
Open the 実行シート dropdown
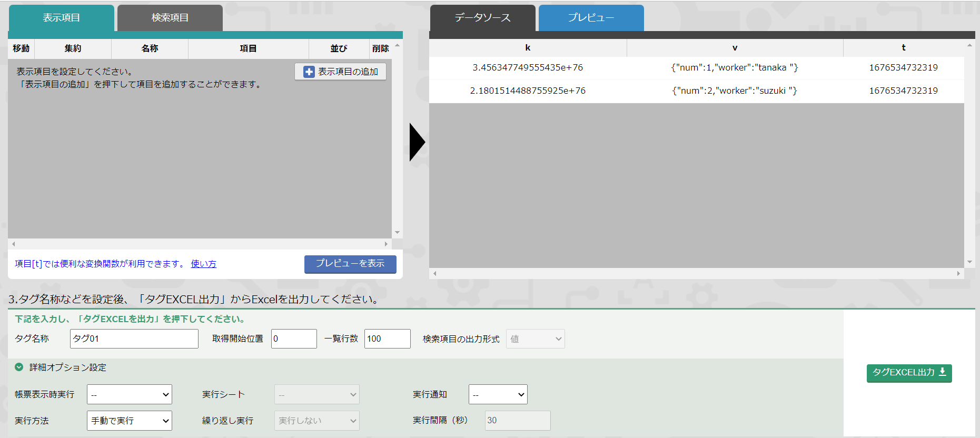click(317, 394)
